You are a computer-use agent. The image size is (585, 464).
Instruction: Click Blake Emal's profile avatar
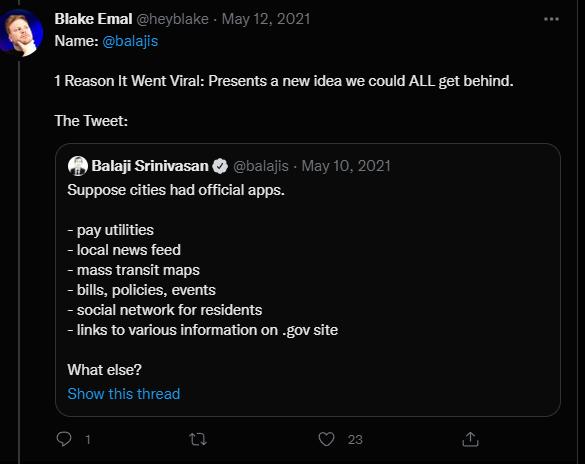[x=21, y=32]
